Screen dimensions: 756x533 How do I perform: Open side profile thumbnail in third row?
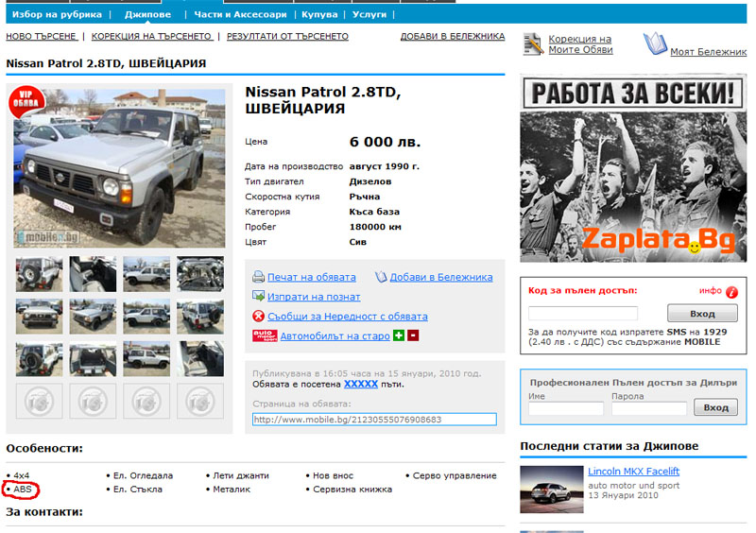coord(146,359)
